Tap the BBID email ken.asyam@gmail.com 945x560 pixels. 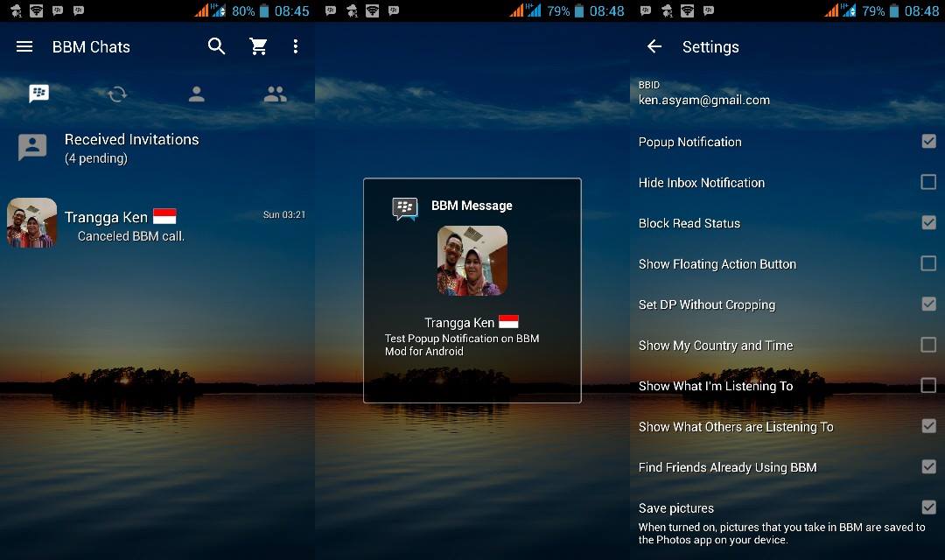[x=703, y=100]
